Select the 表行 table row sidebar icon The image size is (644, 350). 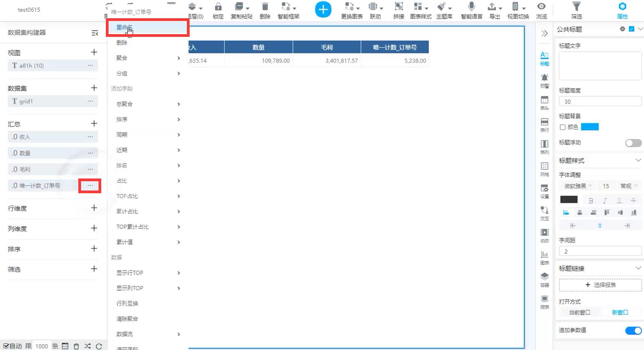tap(545, 125)
